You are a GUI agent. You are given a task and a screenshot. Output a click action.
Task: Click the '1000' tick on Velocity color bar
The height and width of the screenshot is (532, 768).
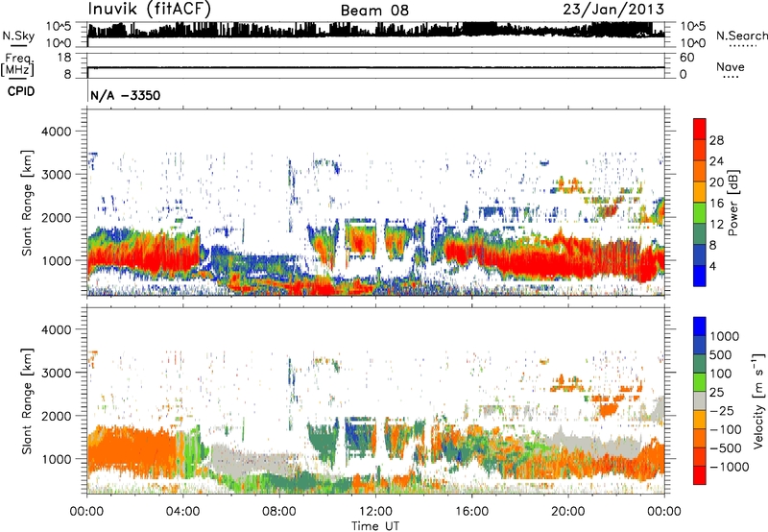(x=725, y=336)
